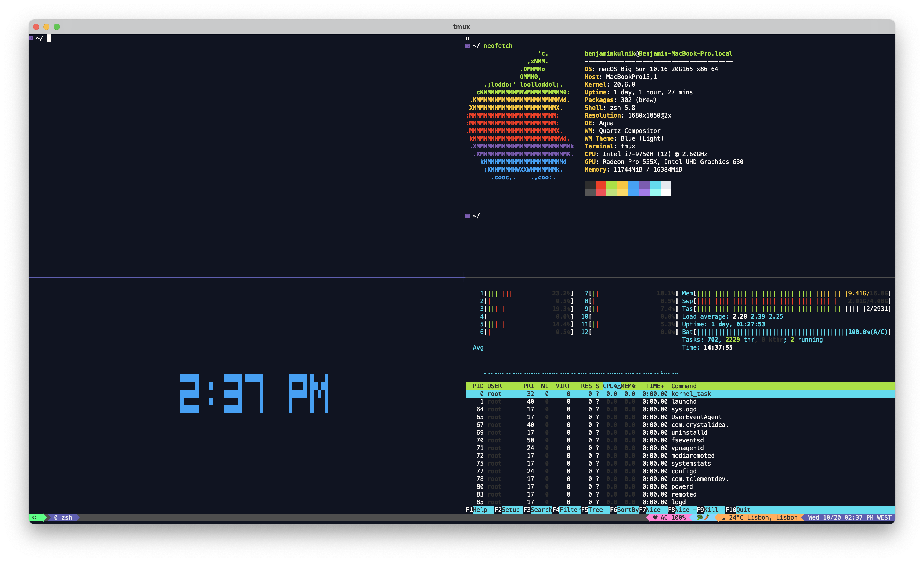924x562 pixels.
Task: Click the purple prompt icon in top-left pane
Action: pyautogui.click(x=31, y=38)
